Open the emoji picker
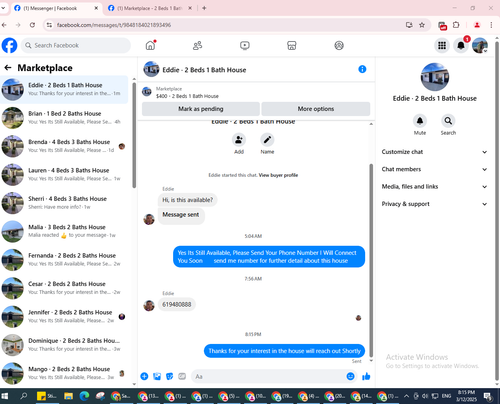The width and height of the screenshot is (500, 404). 350,376
